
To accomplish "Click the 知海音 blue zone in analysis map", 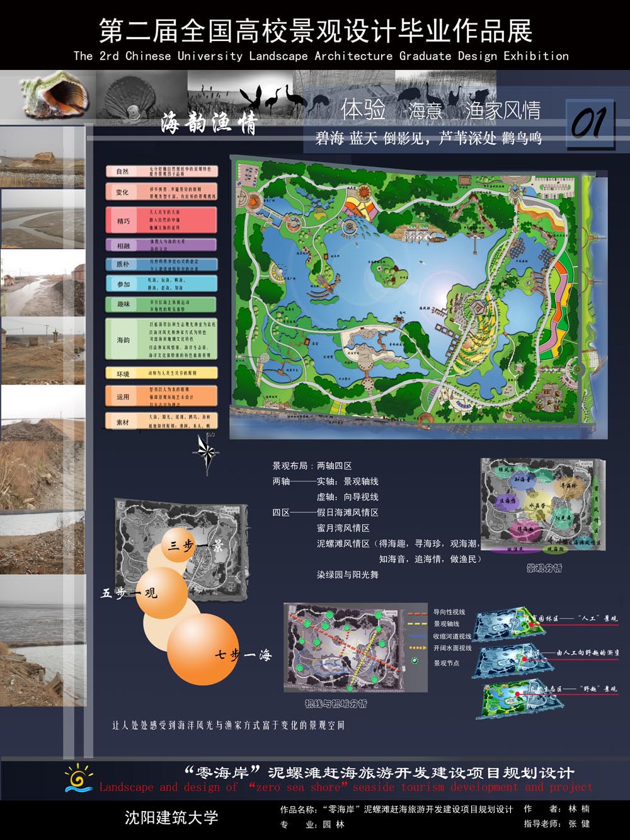I will click(x=524, y=480).
